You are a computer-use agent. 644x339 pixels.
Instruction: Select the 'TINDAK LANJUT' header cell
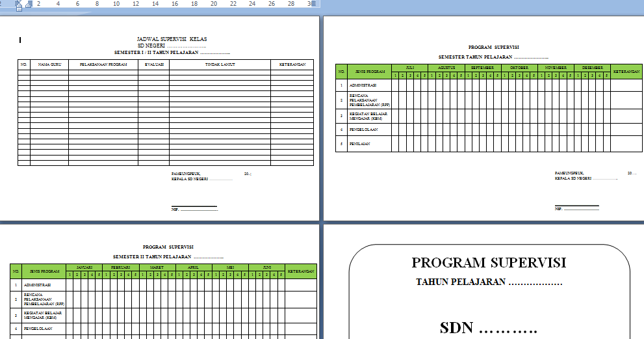click(x=220, y=64)
